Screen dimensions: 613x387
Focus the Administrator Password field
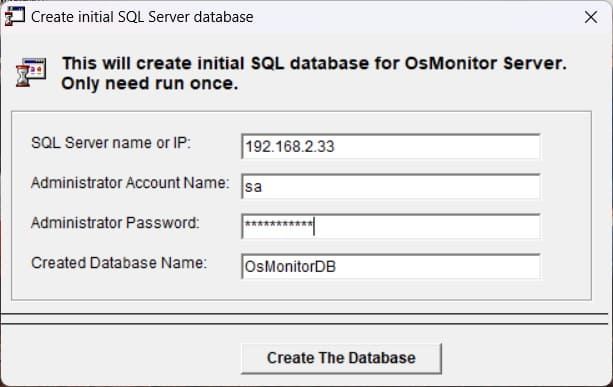point(391,226)
